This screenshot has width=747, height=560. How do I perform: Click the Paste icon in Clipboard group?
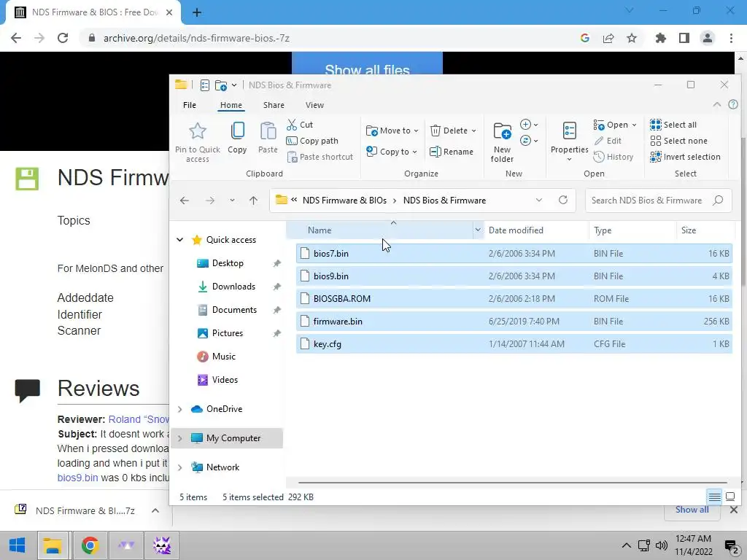(268, 137)
